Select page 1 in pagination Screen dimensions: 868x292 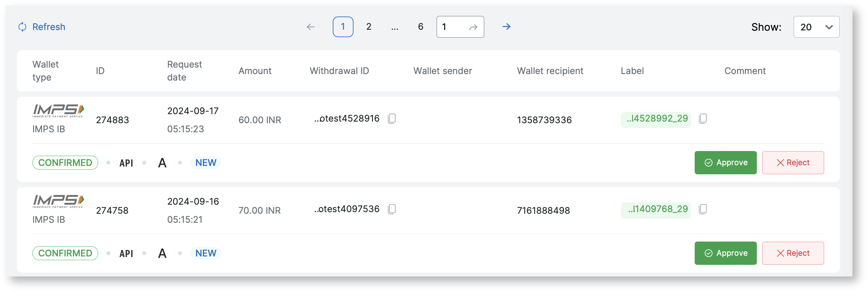[343, 27]
